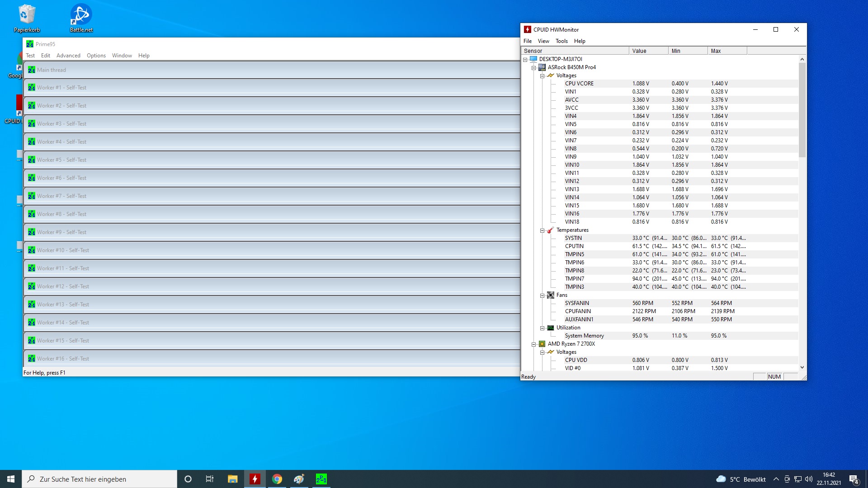Collapse the AMD Ryzen 7 2700X node
Image resolution: width=868 pixels, height=488 pixels.
pos(534,344)
